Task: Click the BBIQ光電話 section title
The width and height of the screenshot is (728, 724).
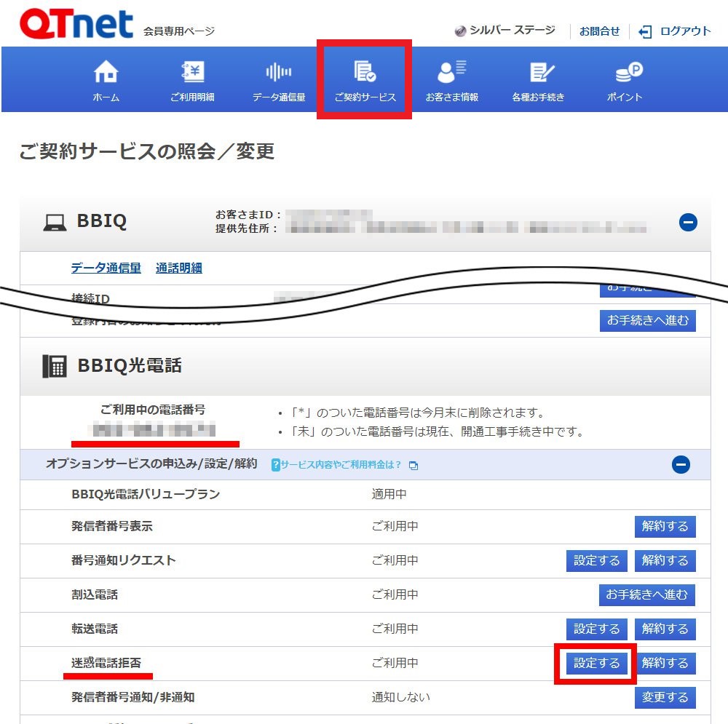Action: click(130, 366)
